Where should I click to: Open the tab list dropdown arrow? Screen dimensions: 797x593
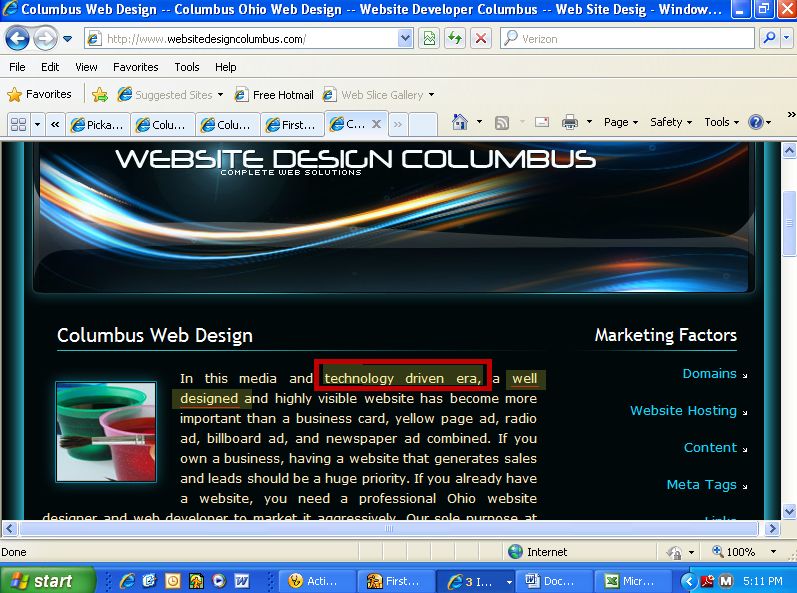pos(37,124)
